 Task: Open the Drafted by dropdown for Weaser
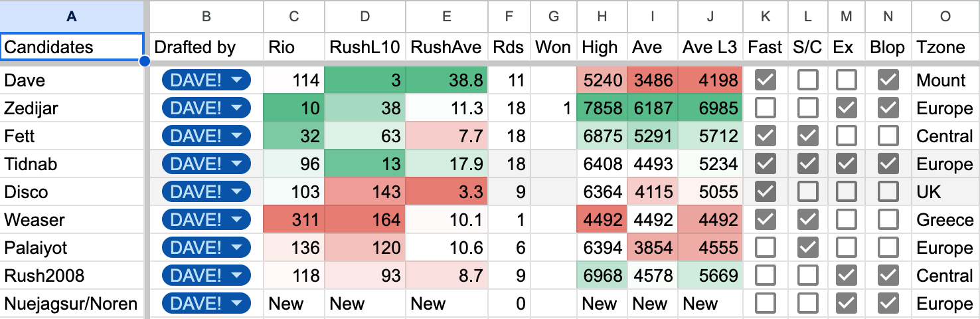tap(206, 220)
